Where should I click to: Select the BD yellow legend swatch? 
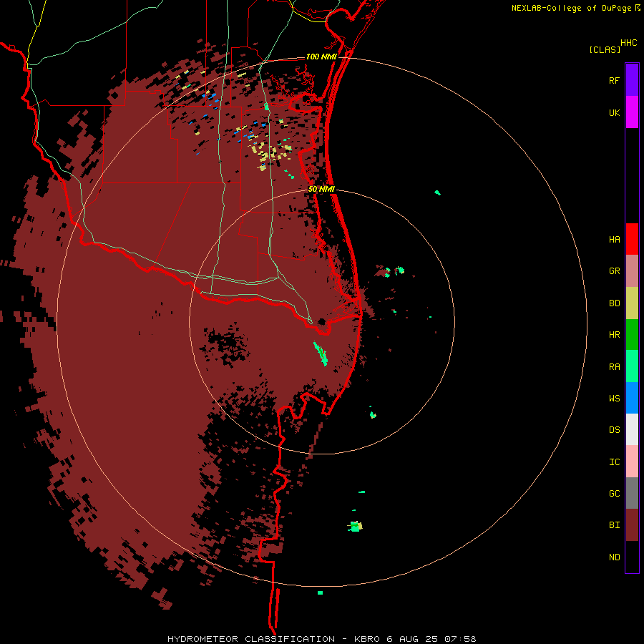(632, 303)
